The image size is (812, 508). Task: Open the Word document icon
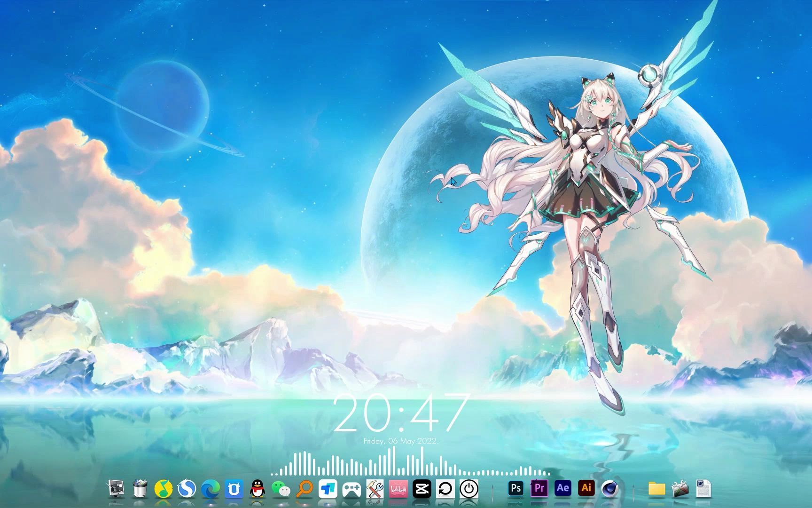pos(703,489)
